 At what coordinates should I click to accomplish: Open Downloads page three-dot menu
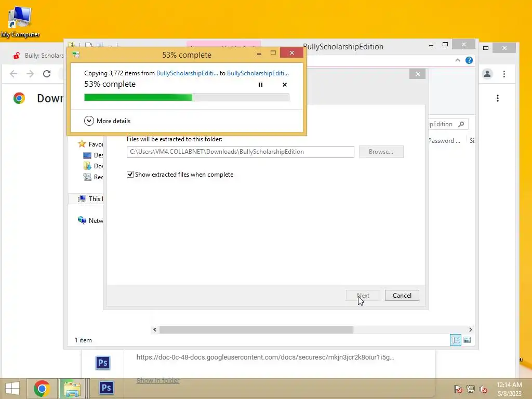[x=497, y=98]
